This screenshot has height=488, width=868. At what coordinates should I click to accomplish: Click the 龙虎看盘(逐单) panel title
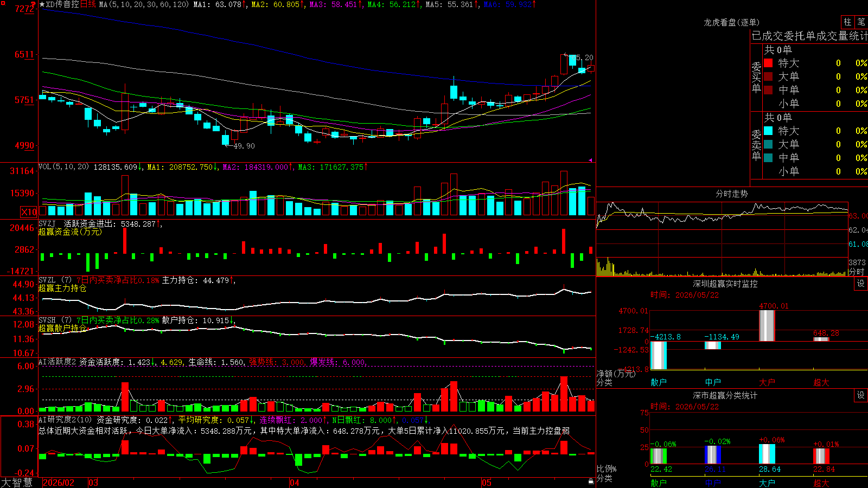(731, 22)
